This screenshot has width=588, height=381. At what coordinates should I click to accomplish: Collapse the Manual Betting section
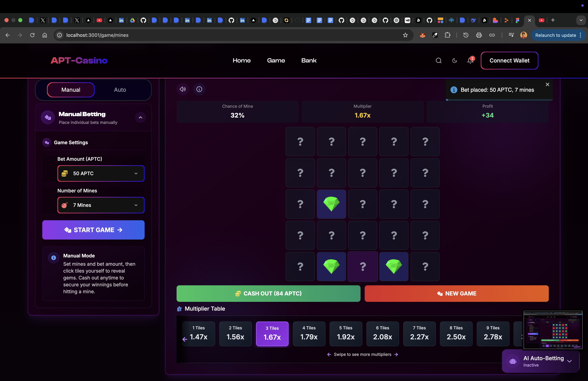point(140,117)
